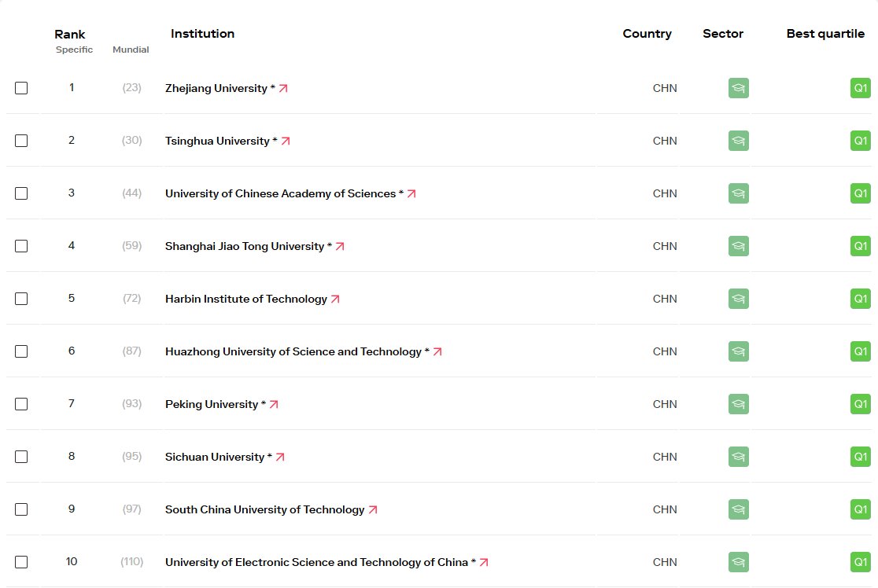Tick the checkbox for Tsinghua University
This screenshot has height=588, width=878.
[x=21, y=141]
